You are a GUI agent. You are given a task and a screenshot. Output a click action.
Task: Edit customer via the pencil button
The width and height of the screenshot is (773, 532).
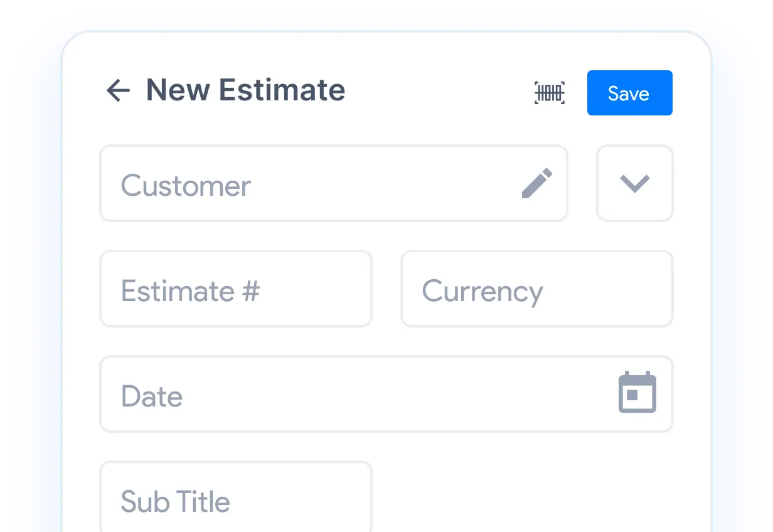pyautogui.click(x=537, y=184)
